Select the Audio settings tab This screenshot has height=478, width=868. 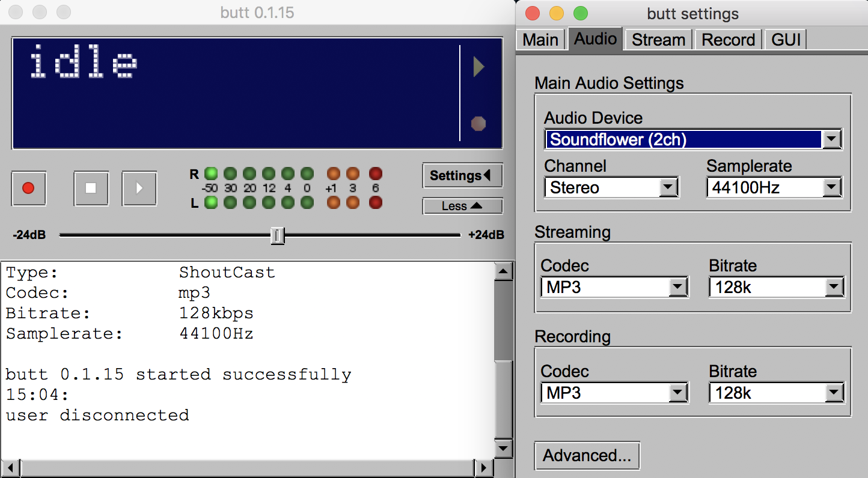(x=595, y=39)
